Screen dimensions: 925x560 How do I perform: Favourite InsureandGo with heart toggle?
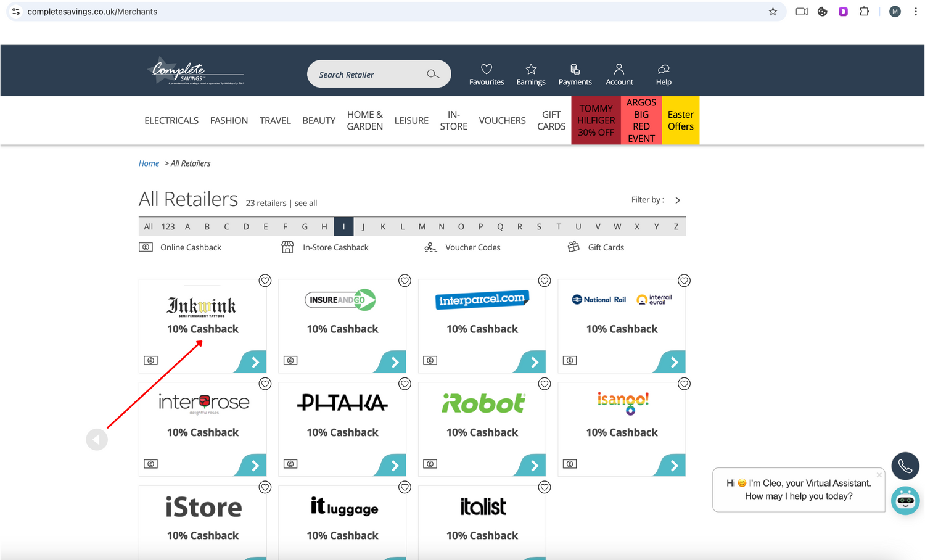(x=405, y=281)
